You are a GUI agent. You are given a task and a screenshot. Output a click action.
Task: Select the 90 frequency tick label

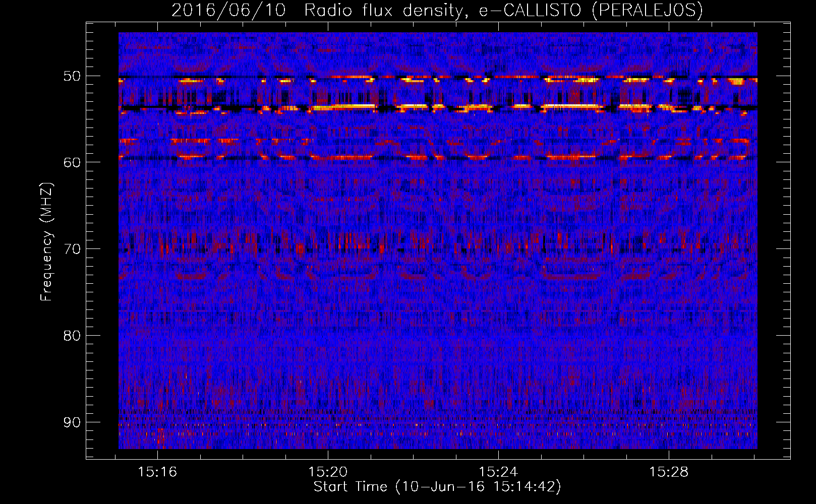(x=72, y=422)
